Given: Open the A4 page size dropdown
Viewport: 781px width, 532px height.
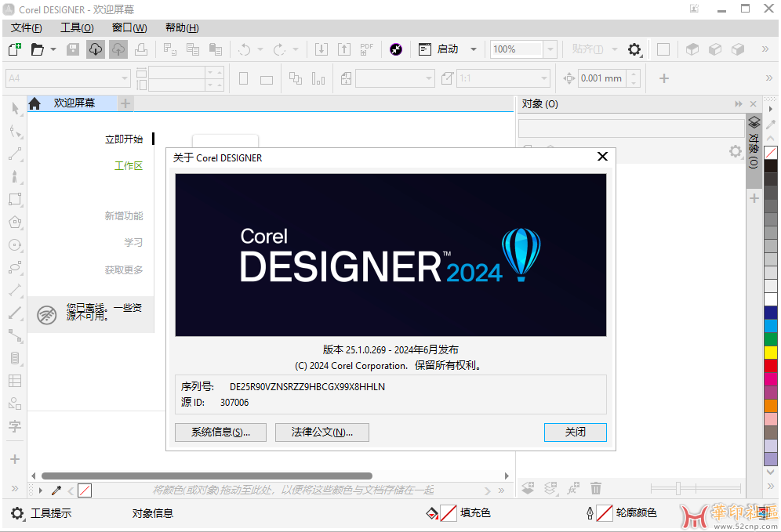Looking at the screenshot, I should point(125,78).
